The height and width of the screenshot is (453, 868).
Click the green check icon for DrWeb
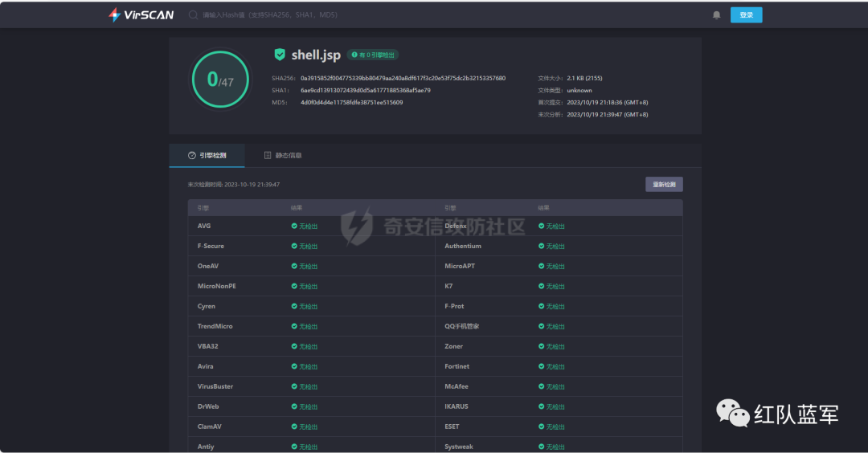(294, 406)
